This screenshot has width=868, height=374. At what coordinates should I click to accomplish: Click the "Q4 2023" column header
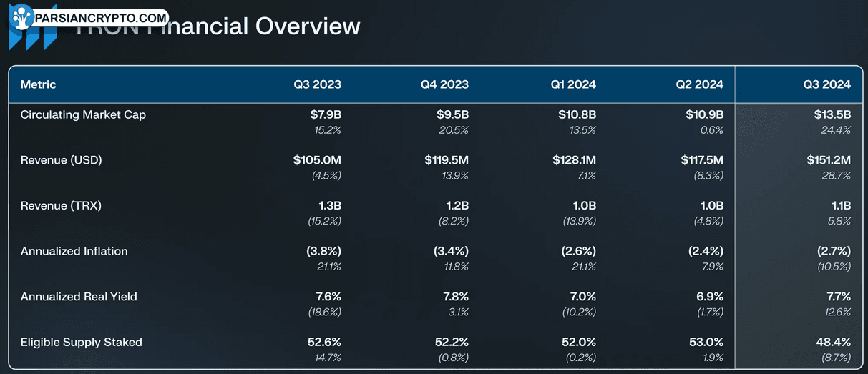coord(444,84)
